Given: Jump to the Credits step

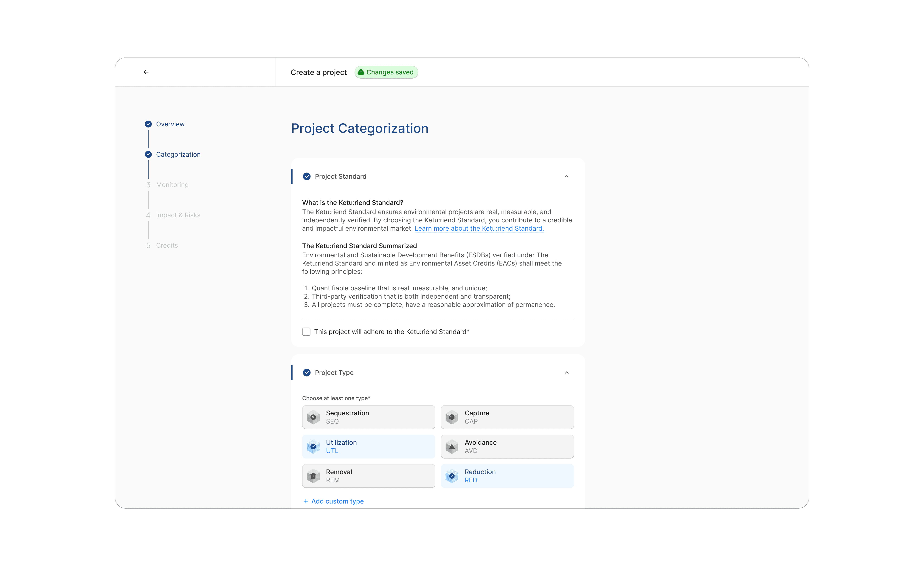Looking at the screenshot, I should tap(166, 245).
